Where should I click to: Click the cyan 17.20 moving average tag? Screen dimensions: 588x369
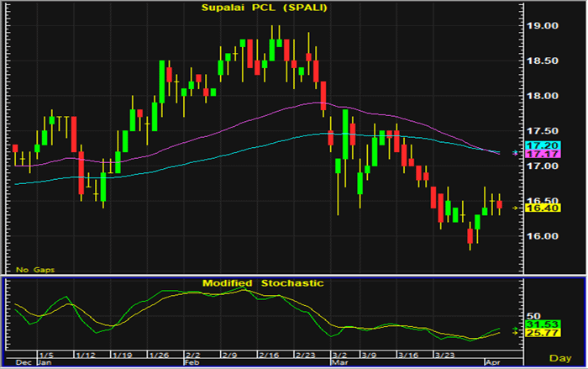[537, 146]
